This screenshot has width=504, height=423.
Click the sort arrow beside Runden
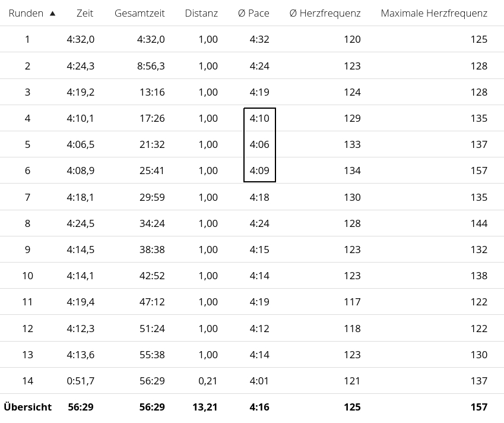click(x=52, y=13)
